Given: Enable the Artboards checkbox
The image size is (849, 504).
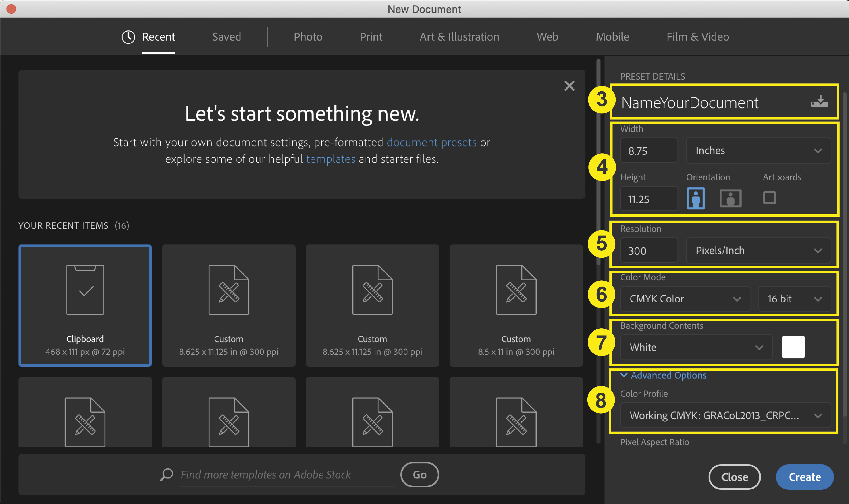Looking at the screenshot, I should click(x=769, y=197).
